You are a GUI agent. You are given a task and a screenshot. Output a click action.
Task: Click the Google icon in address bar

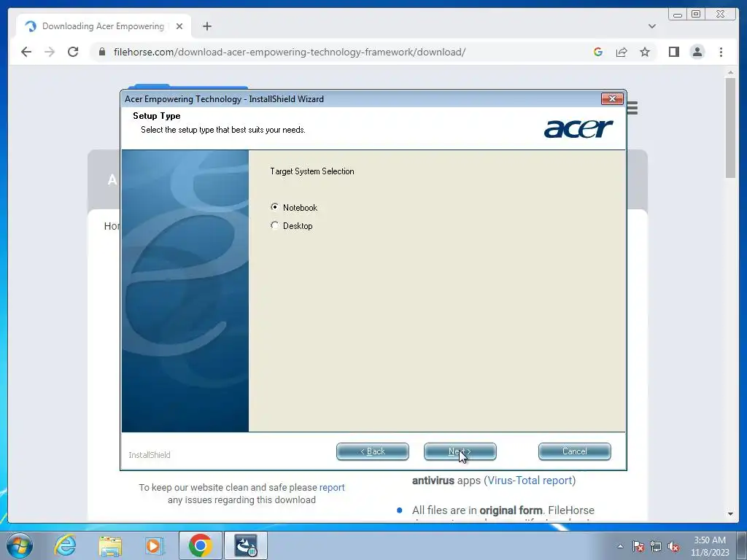[598, 52]
